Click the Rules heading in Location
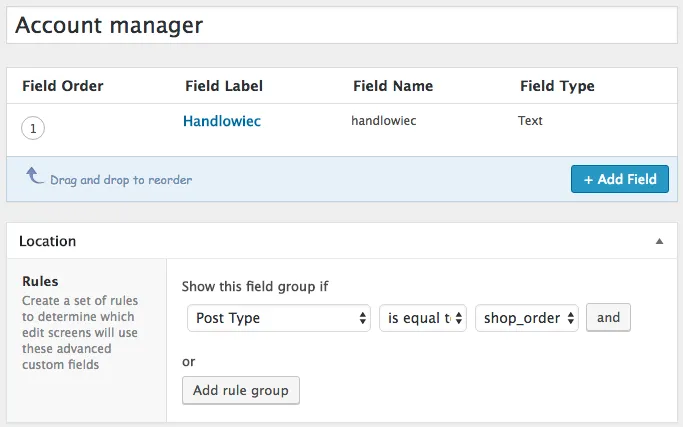 40,281
